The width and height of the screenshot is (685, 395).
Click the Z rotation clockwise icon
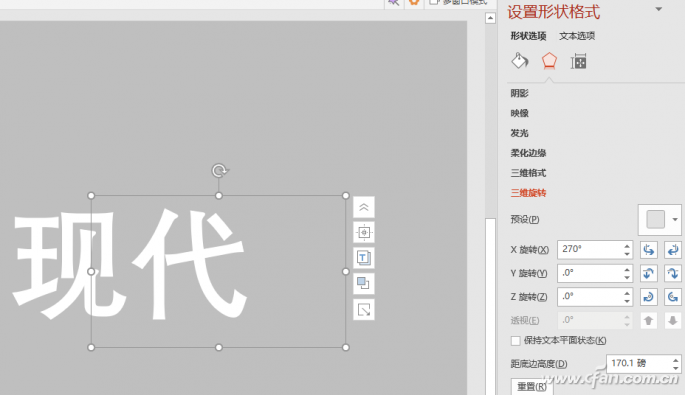[649, 297]
